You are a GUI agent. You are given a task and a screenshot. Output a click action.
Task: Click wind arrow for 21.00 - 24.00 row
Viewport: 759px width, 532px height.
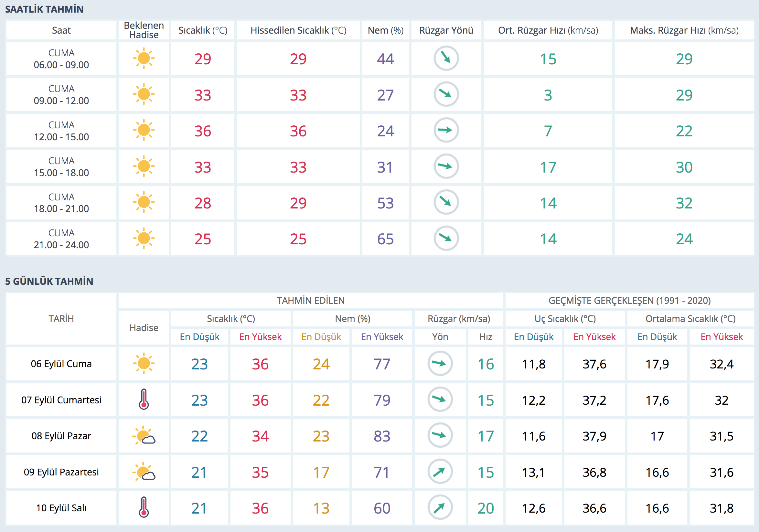tap(446, 238)
